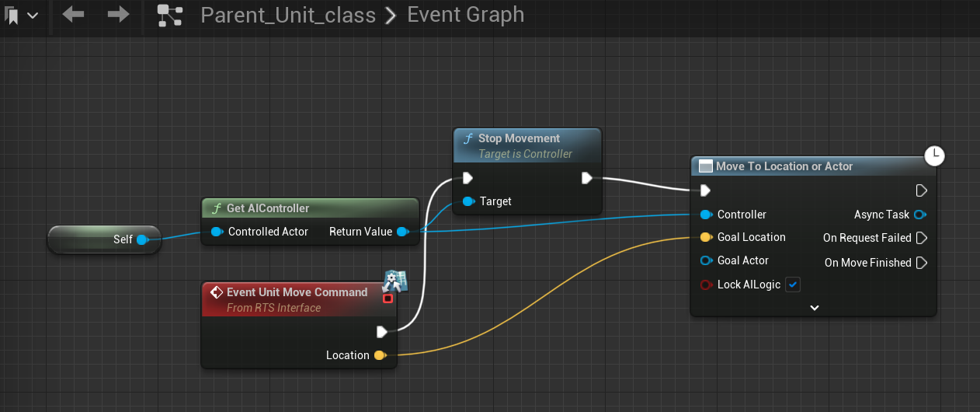Click the From RTS Interface subtitle
This screenshot has height=412, width=980.
[273, 308]
